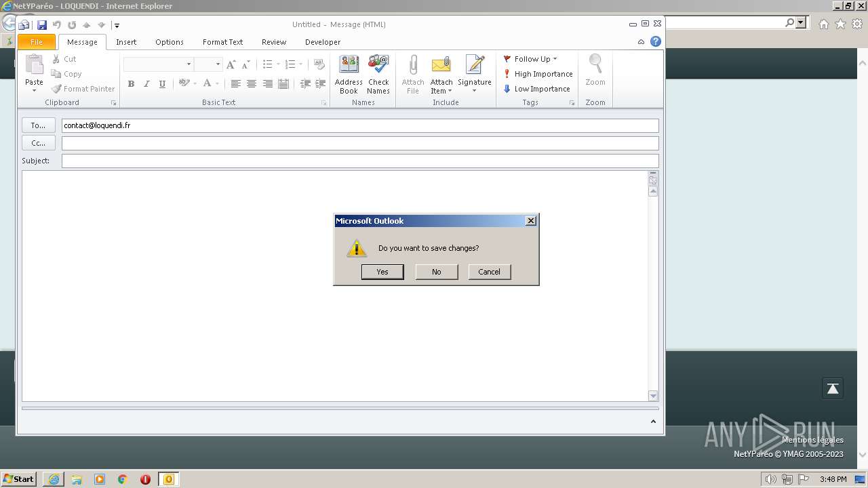
Task: Click the Decrease Indent icon
Action: coord(305,84)
